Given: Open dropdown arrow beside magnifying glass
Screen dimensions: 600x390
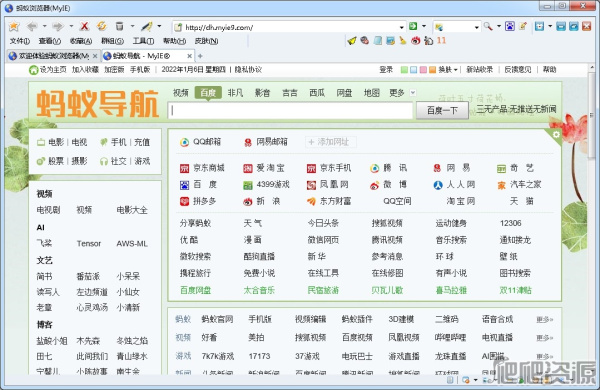Looking at the screenshot, I should 499,26.
